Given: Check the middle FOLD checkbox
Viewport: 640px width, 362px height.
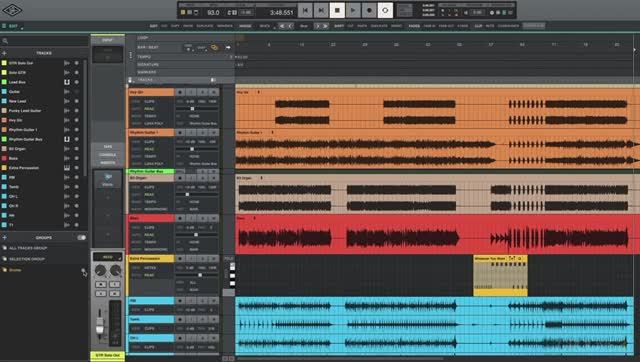Looking at the screenshot, I should coord(232,275).
